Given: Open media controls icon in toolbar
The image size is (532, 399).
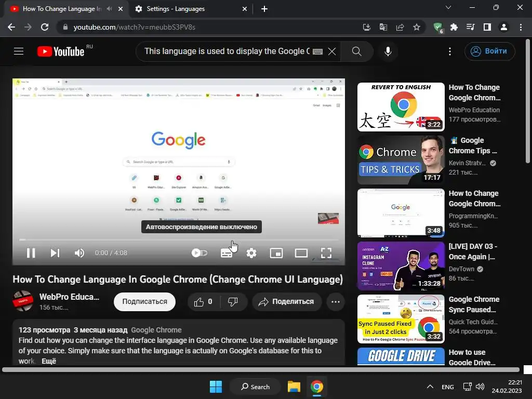Looking at the screenshot, I should [471, 27].
